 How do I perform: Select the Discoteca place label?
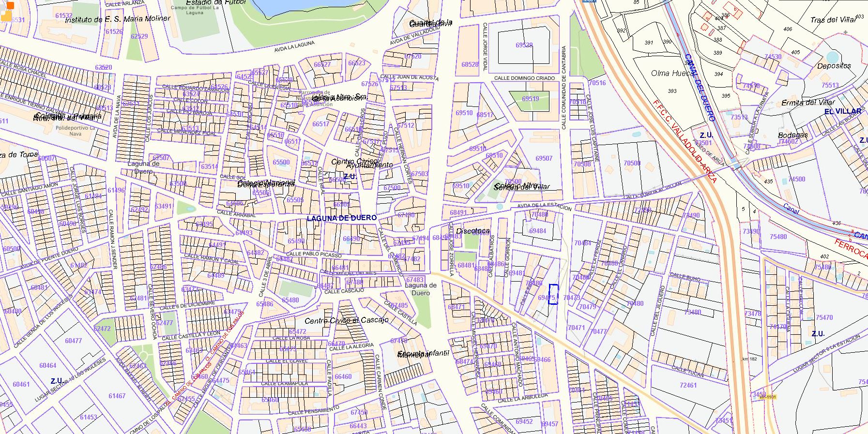[x=473, y=231]
